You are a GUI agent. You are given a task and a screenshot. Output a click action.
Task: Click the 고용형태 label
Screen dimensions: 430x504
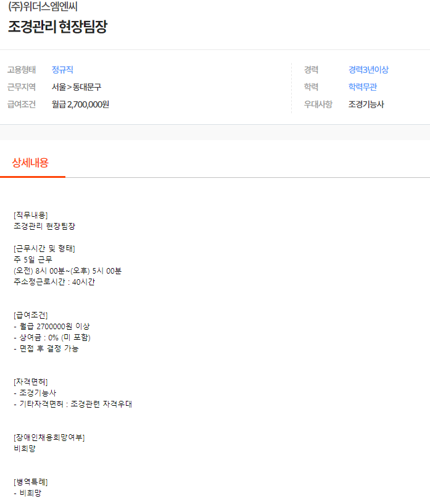pos(22,70)
